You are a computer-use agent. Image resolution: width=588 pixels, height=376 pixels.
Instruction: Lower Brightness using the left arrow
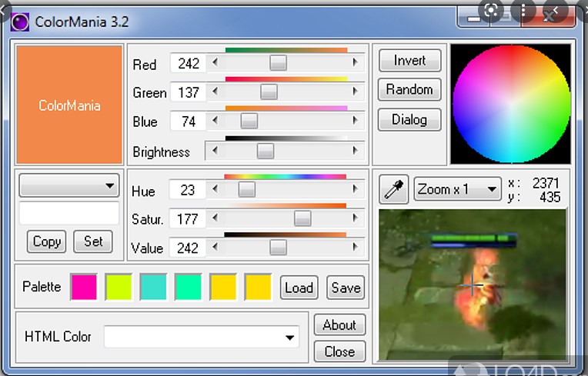[x=215, y=151]
